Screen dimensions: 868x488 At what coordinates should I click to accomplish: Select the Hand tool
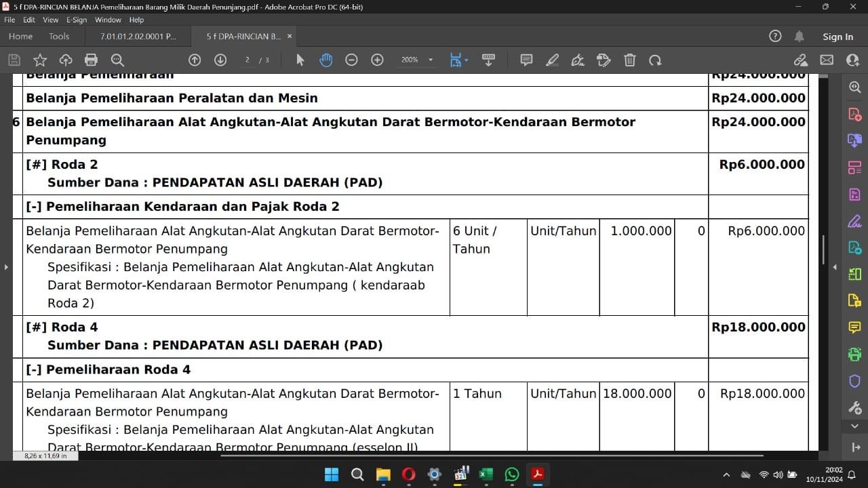[325, 60]
